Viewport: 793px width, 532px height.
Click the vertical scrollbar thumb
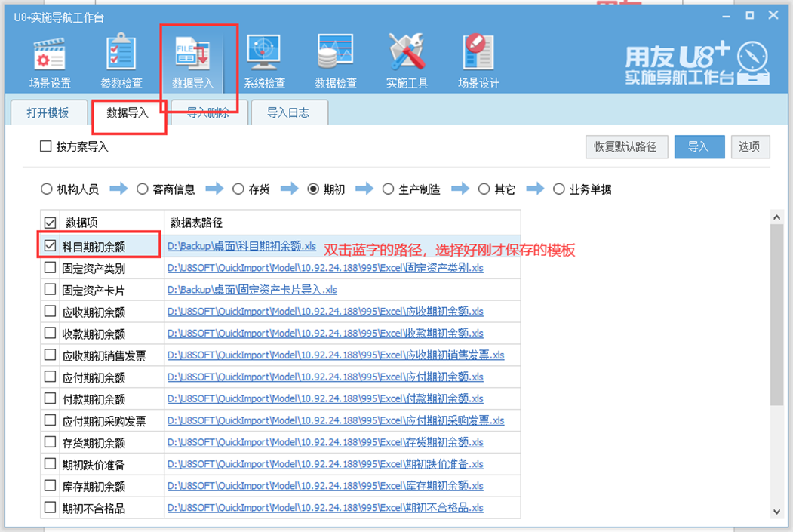pos(777,315)
